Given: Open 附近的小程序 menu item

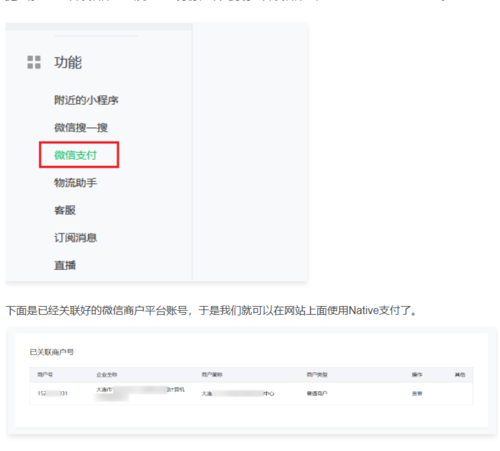Looking at the screenshot, I should point(86,100).
